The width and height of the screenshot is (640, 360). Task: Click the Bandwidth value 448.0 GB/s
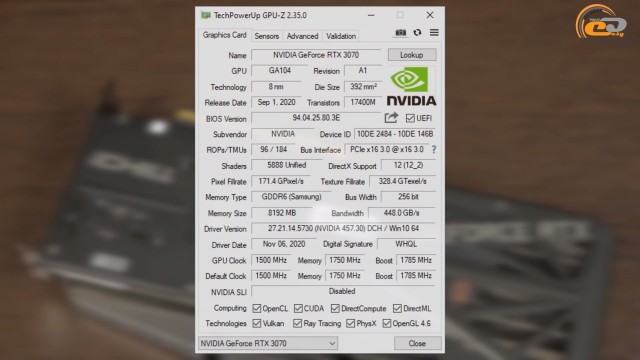[402, 213]
